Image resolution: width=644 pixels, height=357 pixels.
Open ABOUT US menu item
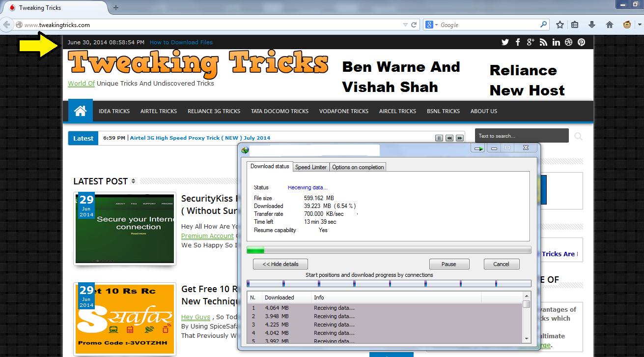484,111
